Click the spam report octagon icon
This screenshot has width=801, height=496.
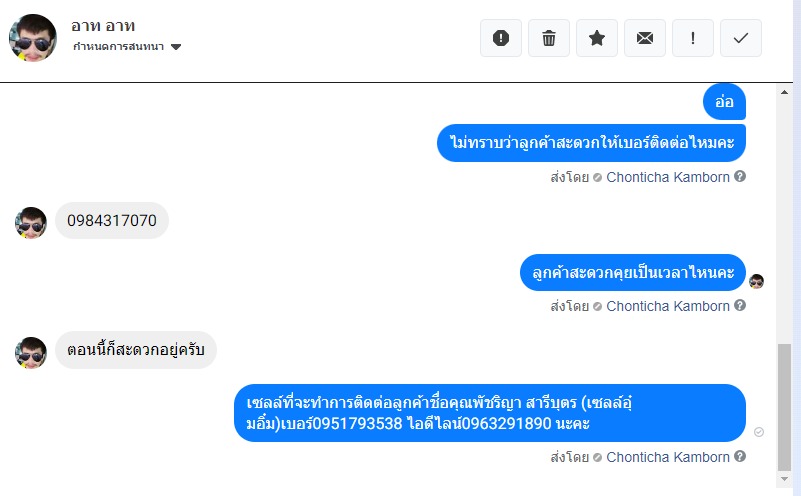pos(501,38)
